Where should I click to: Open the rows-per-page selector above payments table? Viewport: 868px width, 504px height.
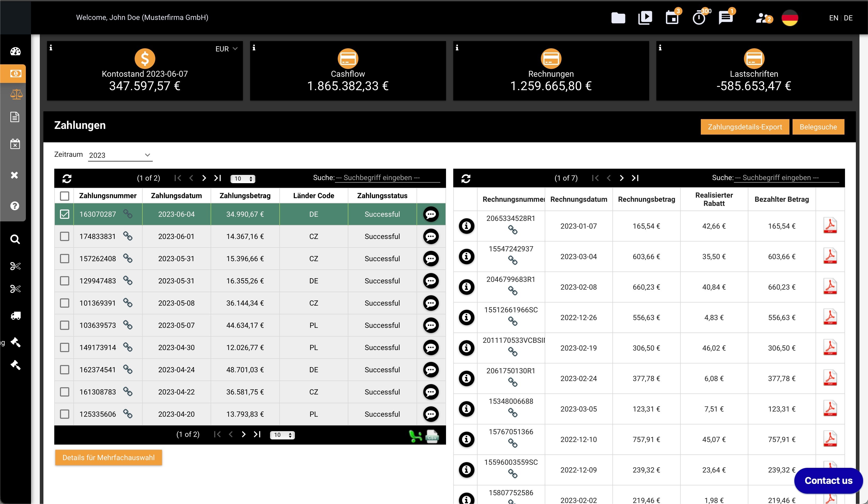coord(242,179)
